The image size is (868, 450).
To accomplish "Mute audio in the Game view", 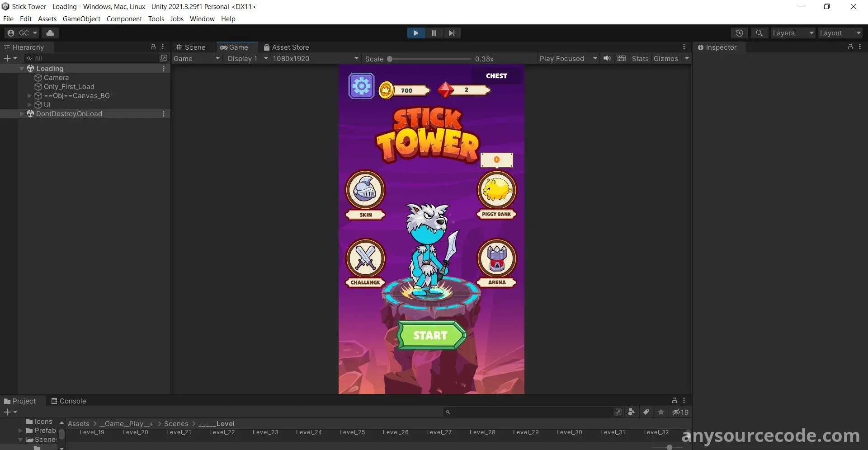I will click(607, 58).
